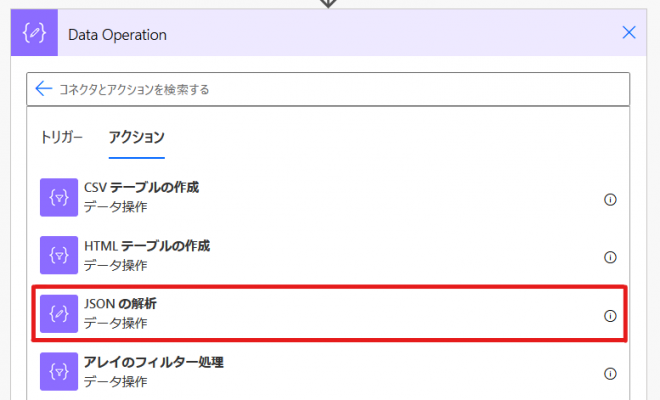660x400 pixels.
Task: Show info for CSV テーブルの作成
Action: tap(610, 199)
